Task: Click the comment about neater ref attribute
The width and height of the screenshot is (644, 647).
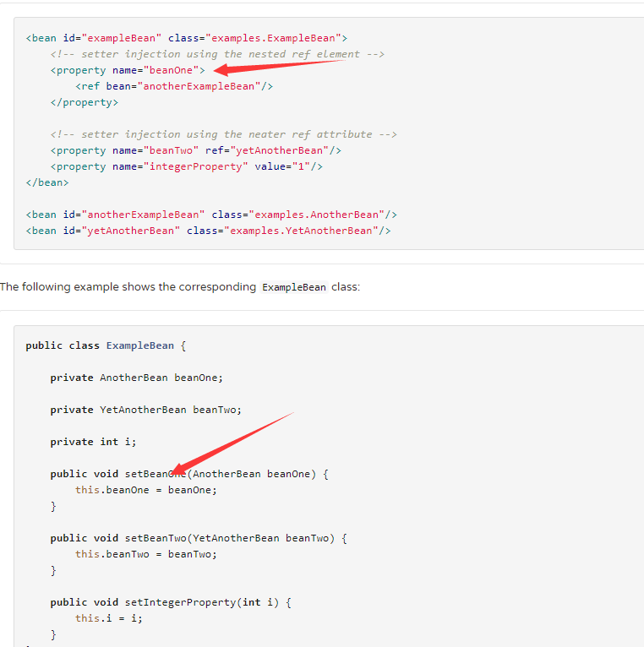Action: click(x=224, y=134)
